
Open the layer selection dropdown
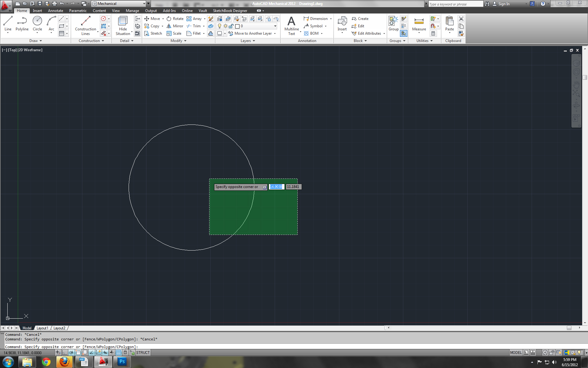click(x=275, y=26)
